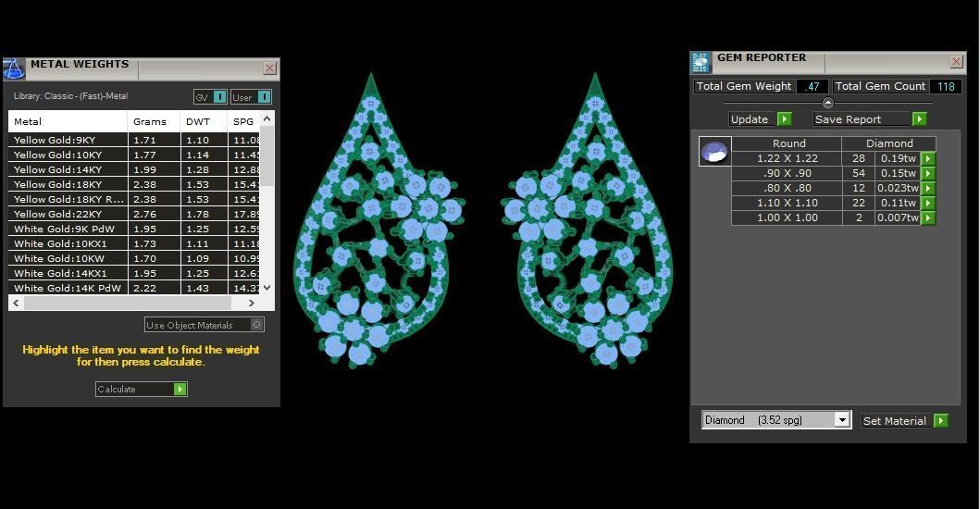Toggle Use Object Materials option
The height and width of the screenshot is (509, 980).
pos(256,325)
